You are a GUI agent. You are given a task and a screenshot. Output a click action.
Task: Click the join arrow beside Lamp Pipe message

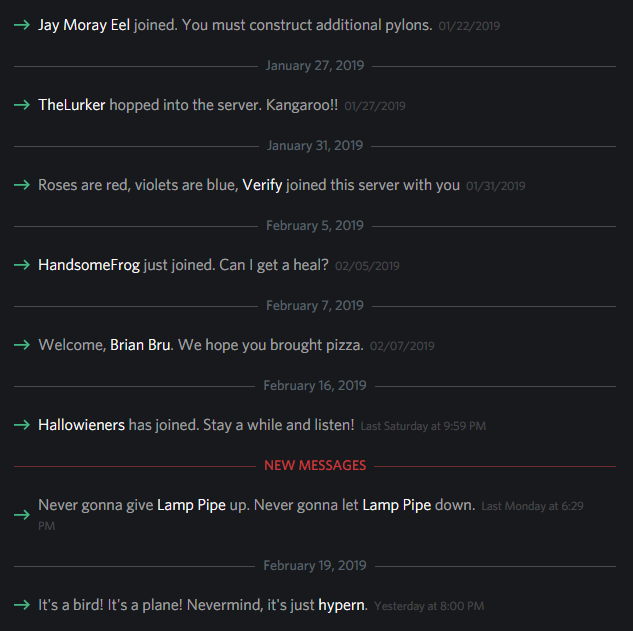pos(22,515)
